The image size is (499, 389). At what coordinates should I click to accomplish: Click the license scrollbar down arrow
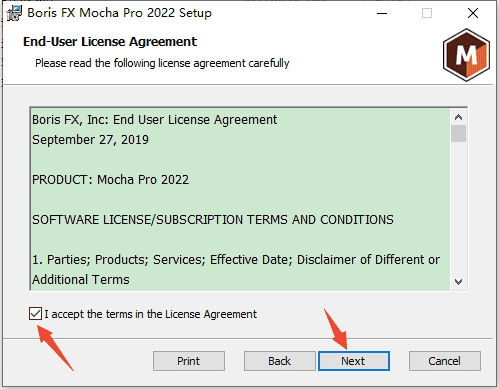coord(458,282)
